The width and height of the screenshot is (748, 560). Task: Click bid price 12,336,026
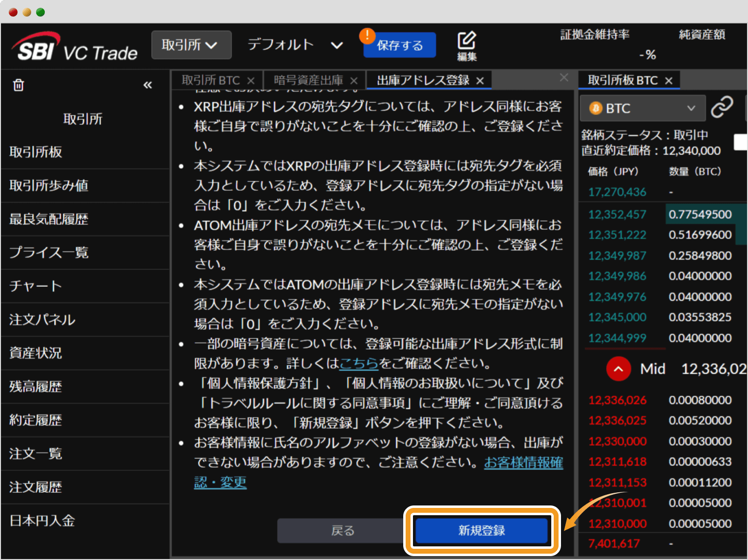coord(617,400)
